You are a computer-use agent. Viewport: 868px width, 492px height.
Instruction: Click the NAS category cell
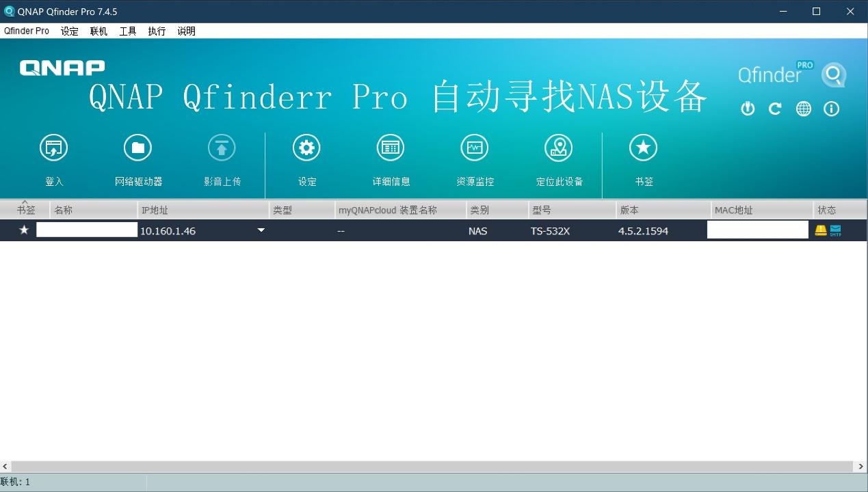477,231
